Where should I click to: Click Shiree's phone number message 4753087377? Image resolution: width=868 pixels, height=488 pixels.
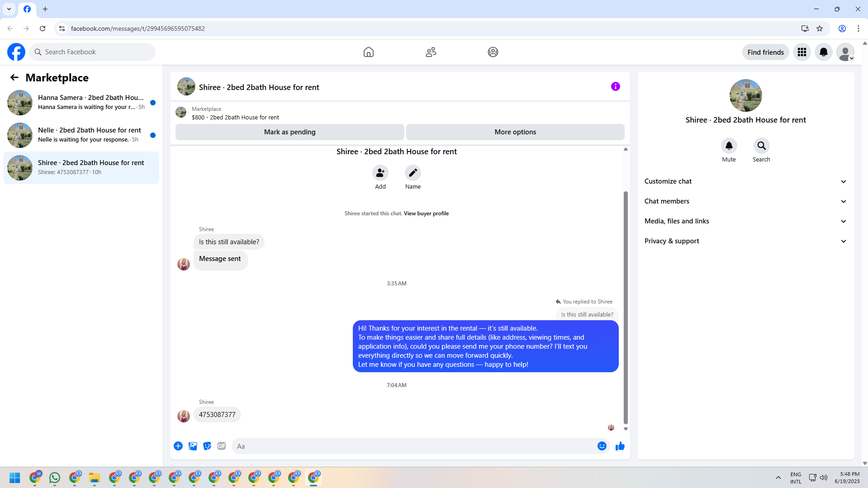[217, 415]
